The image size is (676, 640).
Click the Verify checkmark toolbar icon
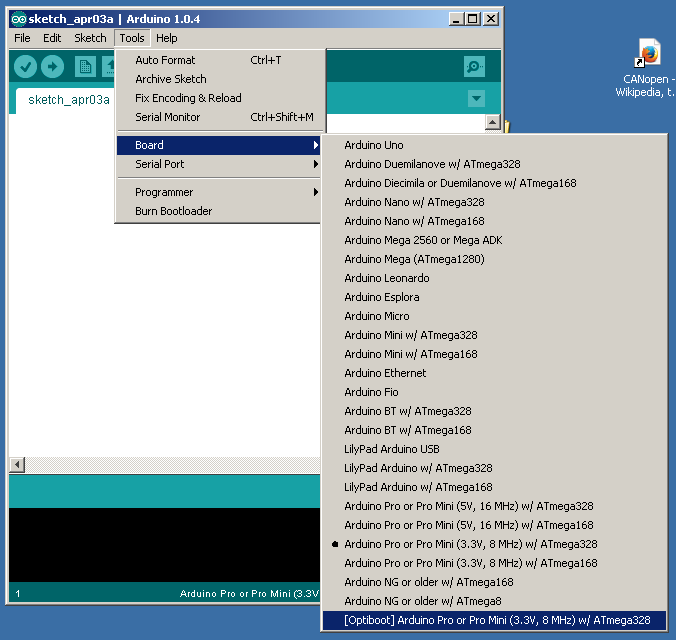[25, 67]
